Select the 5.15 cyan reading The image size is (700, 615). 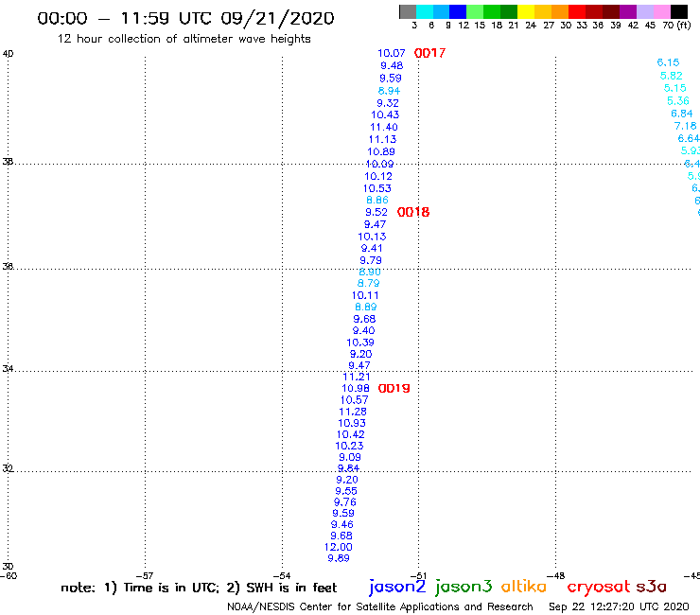point(674,88)
